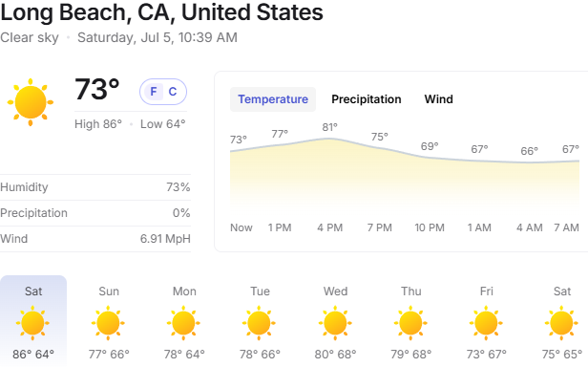The height and width of the screenshot is (367, 588).
Task: Click the Humidity 73% row
Action: (x=95, y=187)
